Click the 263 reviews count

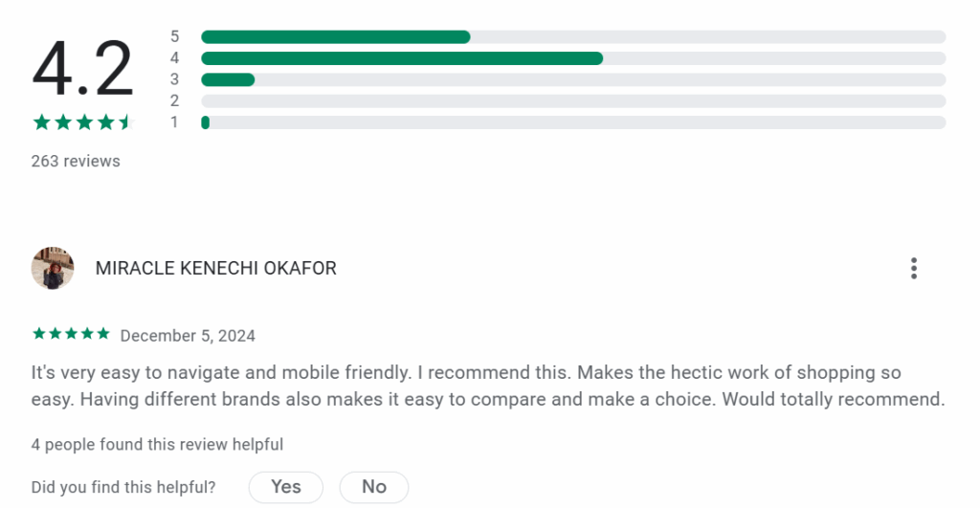76,162
